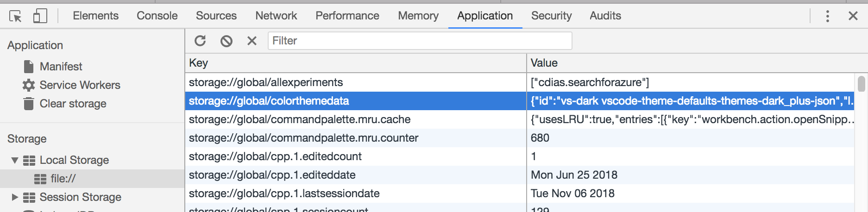Image resolution: width=868 pixels, height=212 pixels.
Task: Switch to the Console tab
Action: (x=157, y=16)
